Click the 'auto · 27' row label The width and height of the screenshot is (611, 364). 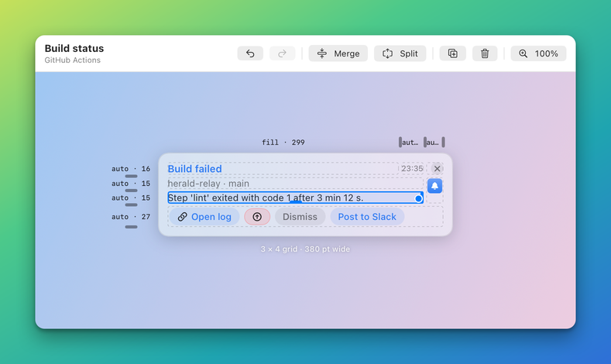pyautogui.click(x=131, y=217)
